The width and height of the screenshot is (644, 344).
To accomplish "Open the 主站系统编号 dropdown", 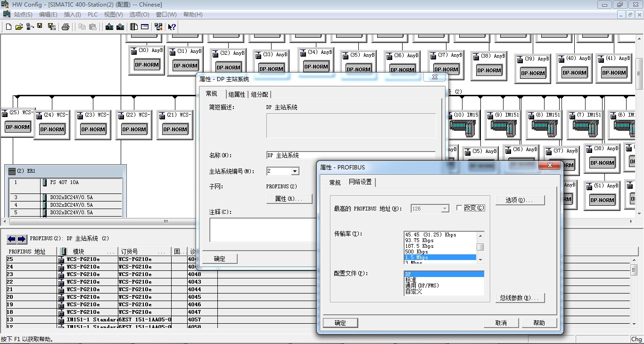I will 295,171.
